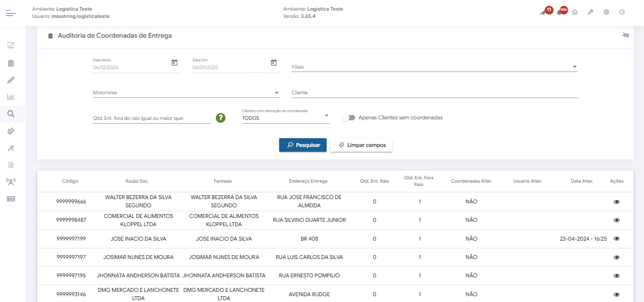Screen dimensions: 644x302
Task: Expand the Filiais dropdown
Action: point(574,67)
